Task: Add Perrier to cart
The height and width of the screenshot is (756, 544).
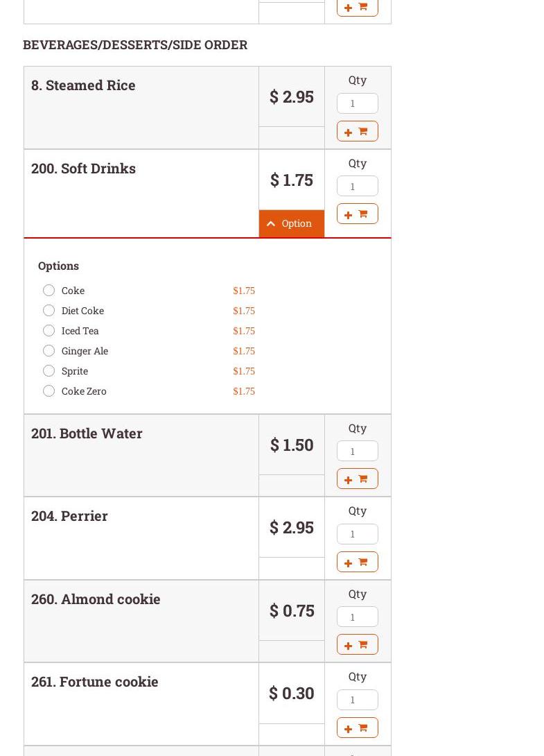Action: point(357,562)
